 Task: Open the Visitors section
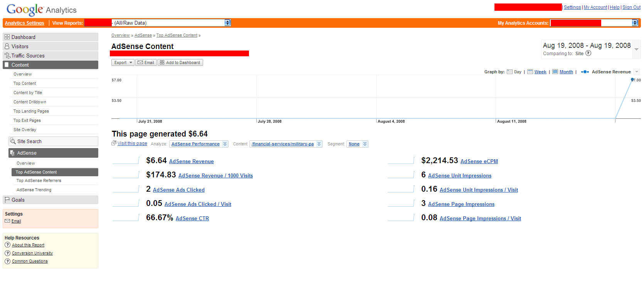tap(50, 46)
